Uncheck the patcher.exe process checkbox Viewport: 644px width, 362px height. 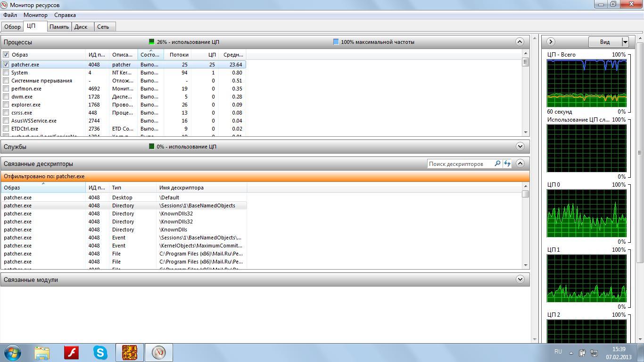(6, 65)
